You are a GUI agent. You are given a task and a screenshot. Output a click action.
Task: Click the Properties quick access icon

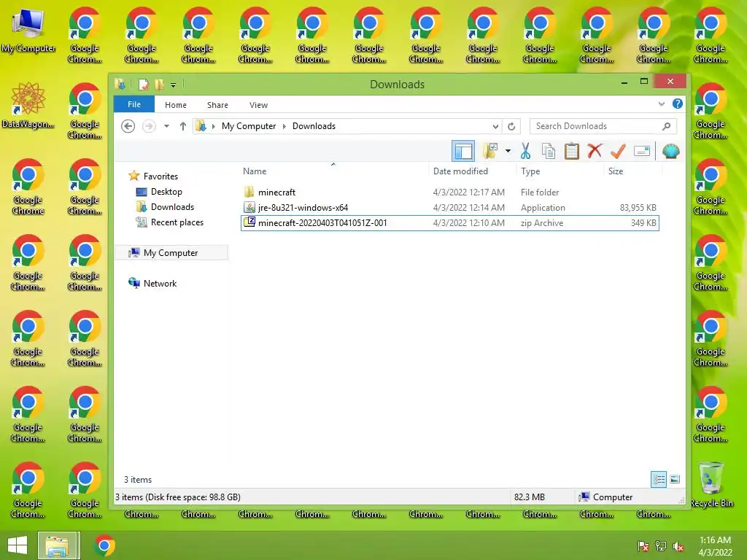[144, 85]
